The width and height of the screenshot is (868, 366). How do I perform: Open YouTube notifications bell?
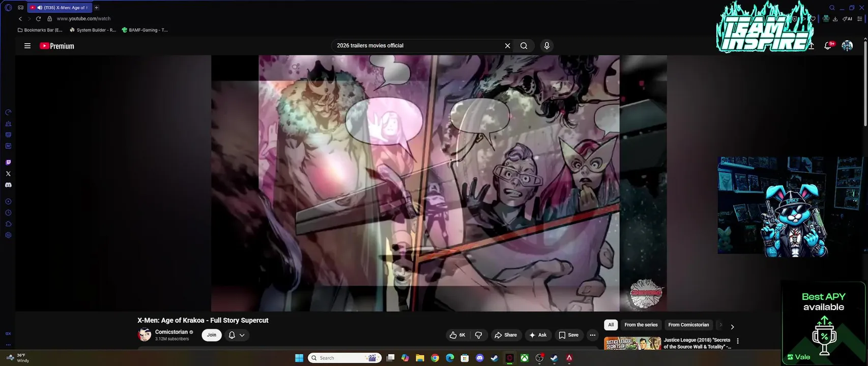[x=828, y=46]
